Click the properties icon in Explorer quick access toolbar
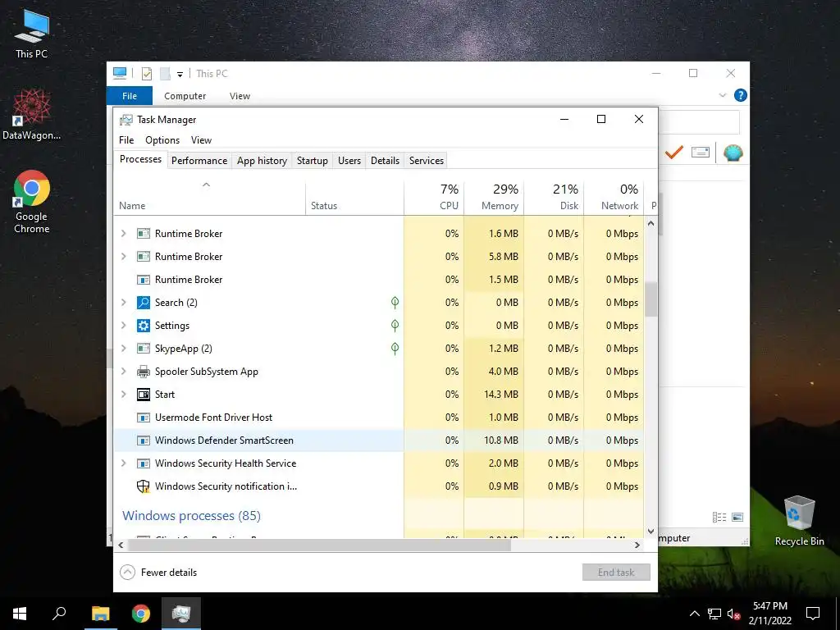Viewport: 840px width, 630px height. (x=147, y=73)
